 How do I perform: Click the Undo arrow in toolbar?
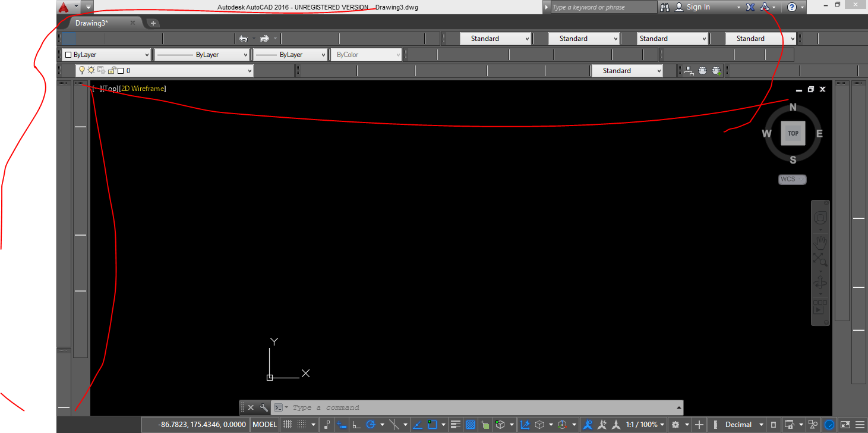pyautogui.click(x=243, y=39)
